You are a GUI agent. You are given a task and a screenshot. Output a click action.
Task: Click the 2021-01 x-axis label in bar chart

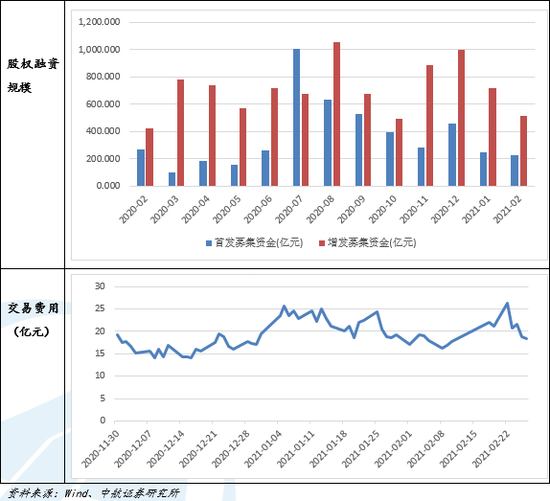[x=476, y=209]
